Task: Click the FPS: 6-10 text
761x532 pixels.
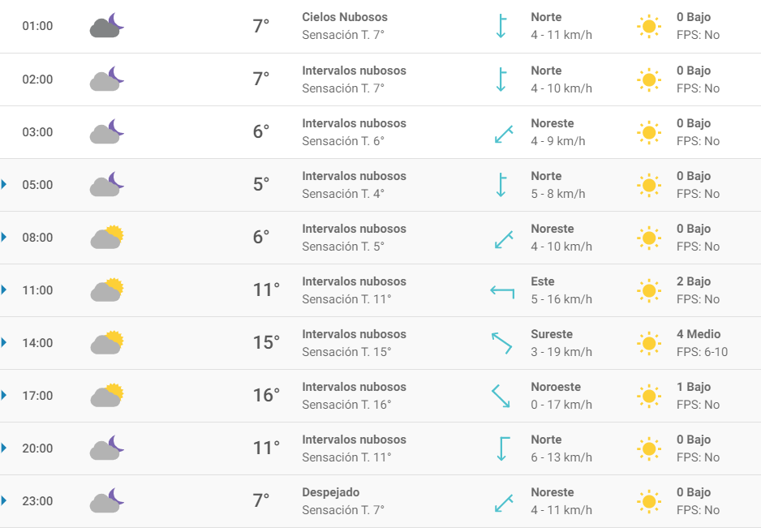Action: (703, 352)
